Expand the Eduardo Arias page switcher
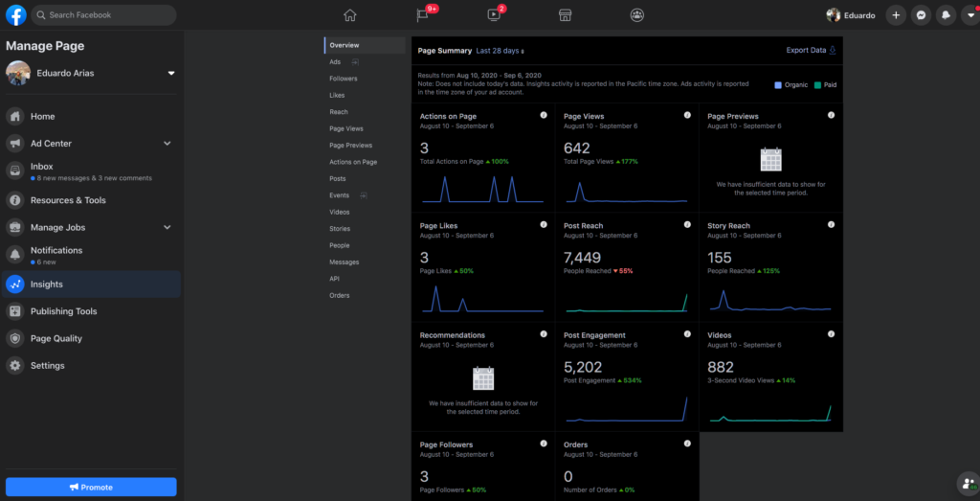 pos(171,73)
